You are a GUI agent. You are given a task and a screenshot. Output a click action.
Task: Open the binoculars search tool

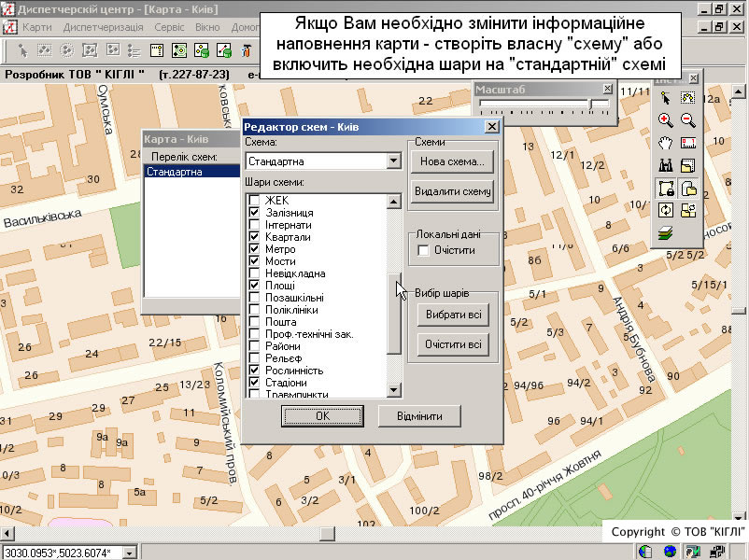pyautogui.click(x=665, y=165)
